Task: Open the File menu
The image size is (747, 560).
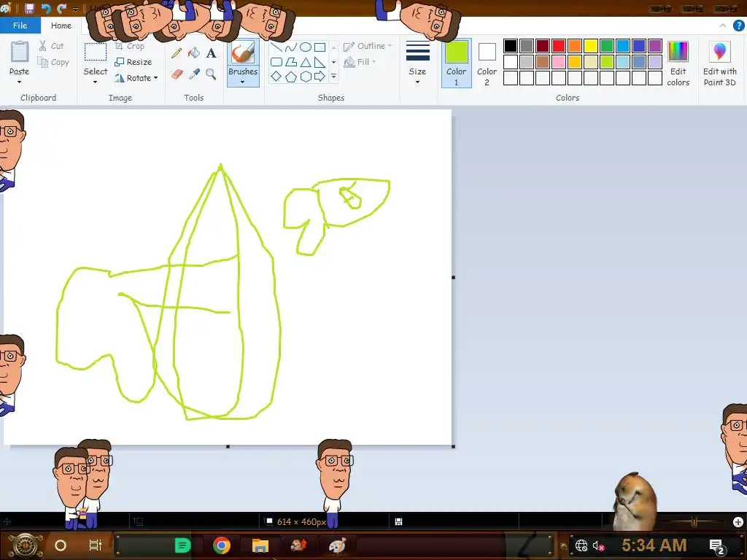Action: click(20, 26)
